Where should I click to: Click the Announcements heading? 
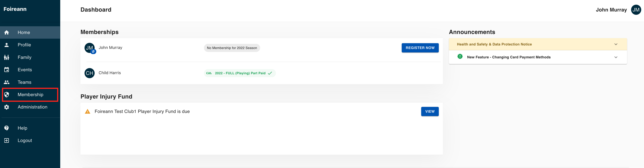(x=472, y=32)
